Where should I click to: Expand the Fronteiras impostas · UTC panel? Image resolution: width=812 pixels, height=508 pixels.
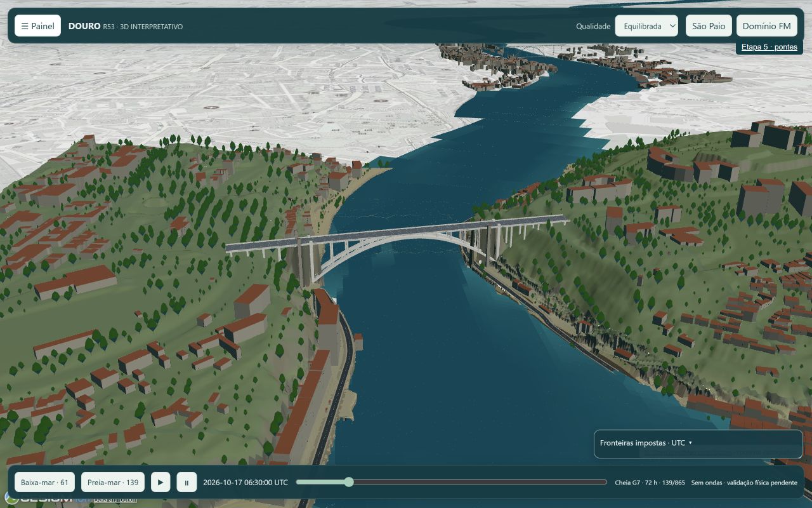tap(698, 443)
